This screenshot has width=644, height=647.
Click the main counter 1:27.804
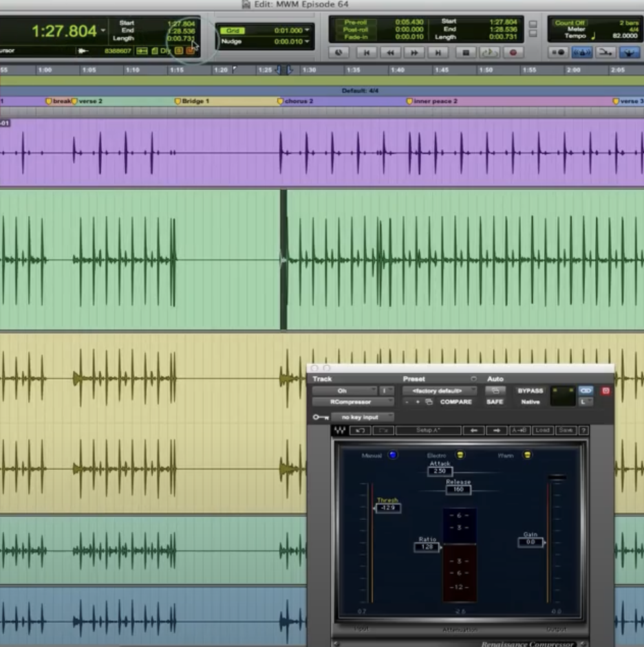click(x=64, y=31)
